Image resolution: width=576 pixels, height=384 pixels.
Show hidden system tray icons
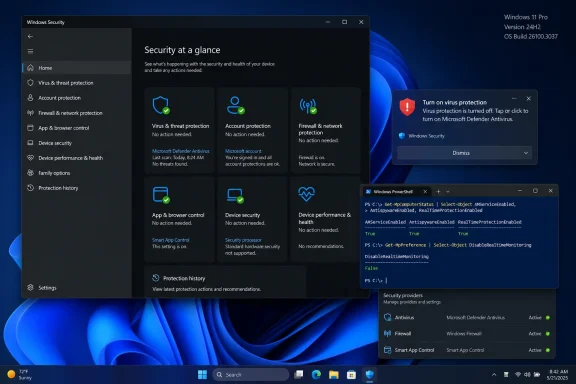pos(494,375)
